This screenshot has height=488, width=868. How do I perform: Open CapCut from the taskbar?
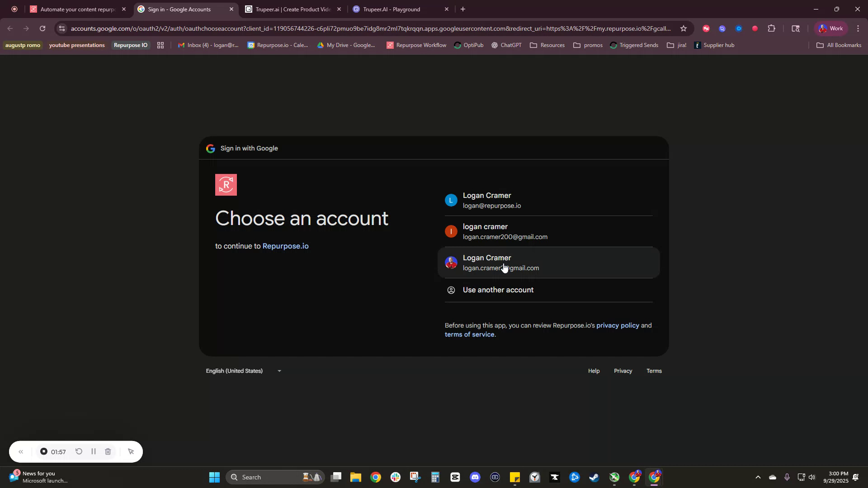pos(455,477)
